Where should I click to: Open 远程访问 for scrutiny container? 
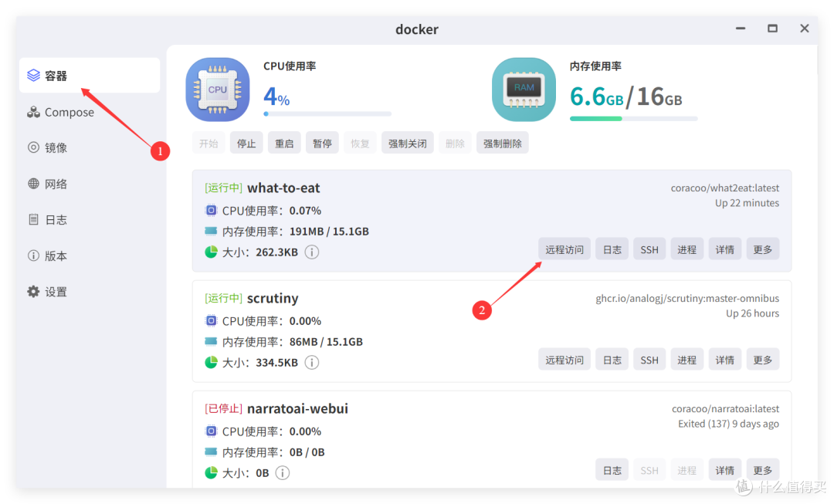(564, 360)
